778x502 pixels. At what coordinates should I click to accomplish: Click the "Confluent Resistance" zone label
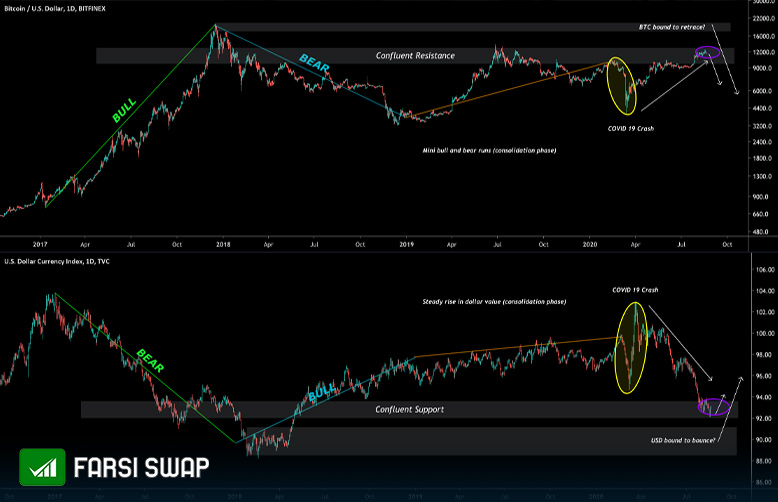pyautogui.click(x=415, y=56)
